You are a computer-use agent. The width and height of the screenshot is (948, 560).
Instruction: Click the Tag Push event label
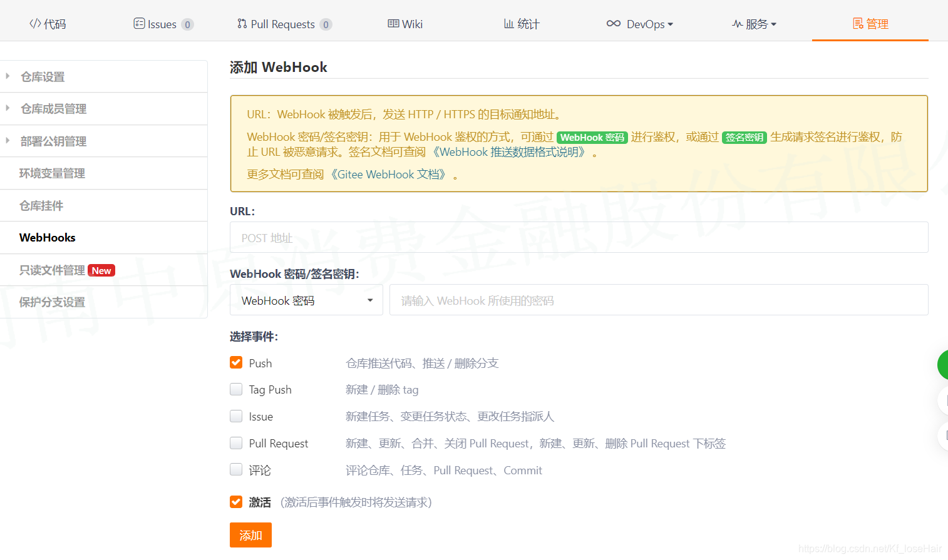[270, 390]
